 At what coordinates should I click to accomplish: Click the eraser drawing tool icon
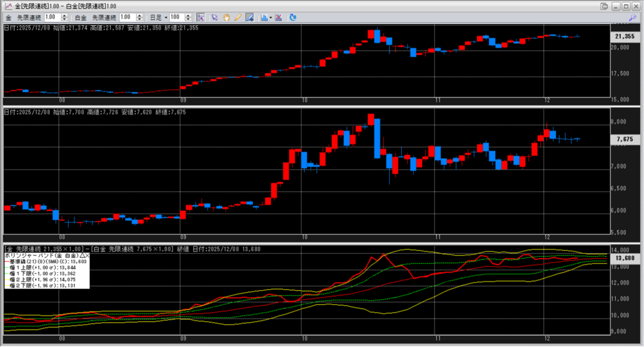coord(250,17)
